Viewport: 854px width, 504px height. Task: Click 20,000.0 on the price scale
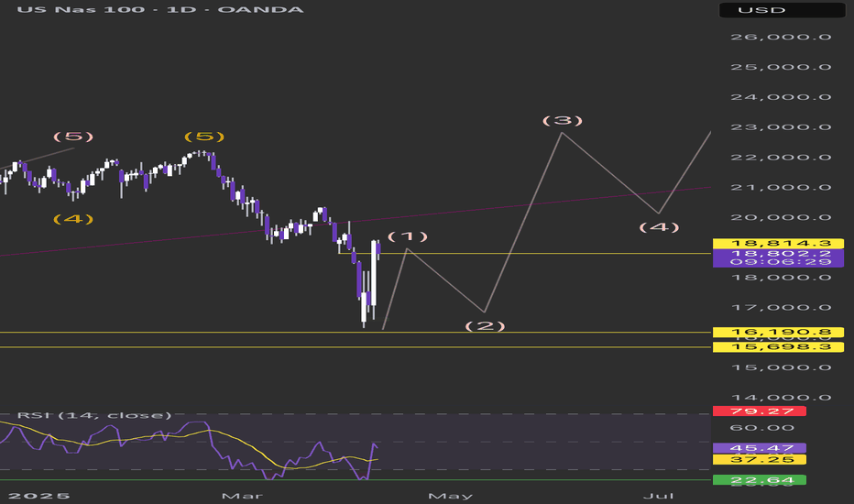(781, 217)
